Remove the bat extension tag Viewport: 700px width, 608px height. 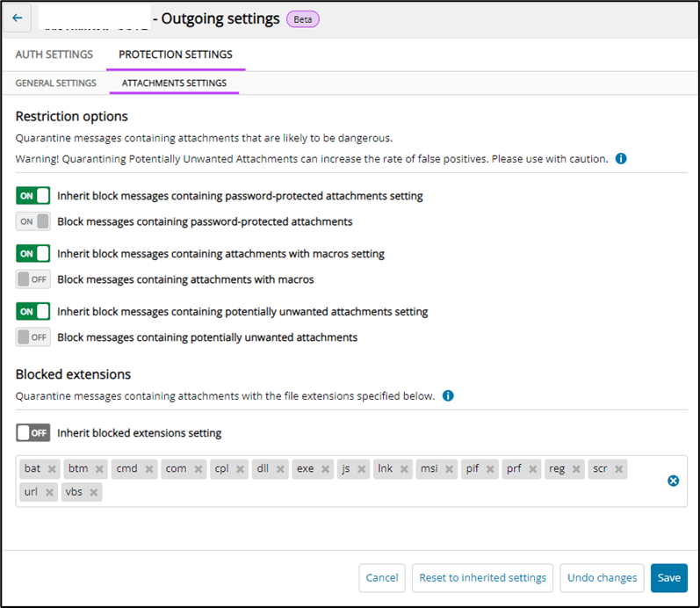(52, 469)
